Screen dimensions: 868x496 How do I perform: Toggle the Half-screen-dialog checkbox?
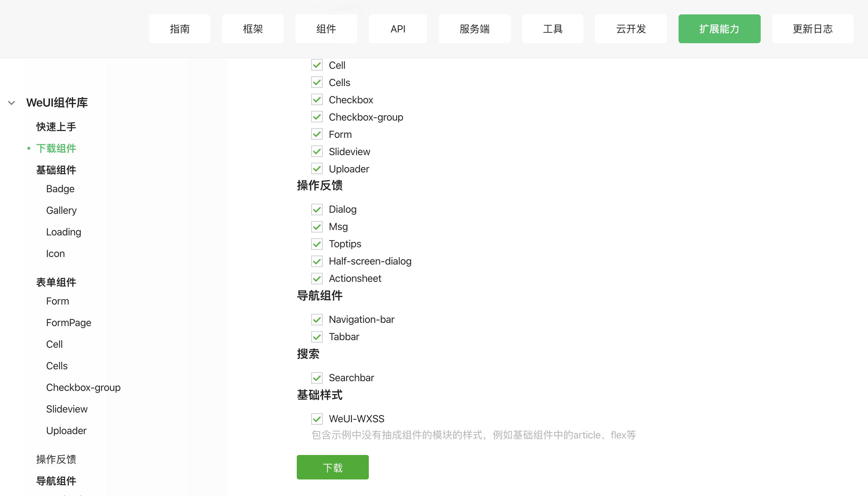coord(317,261)
